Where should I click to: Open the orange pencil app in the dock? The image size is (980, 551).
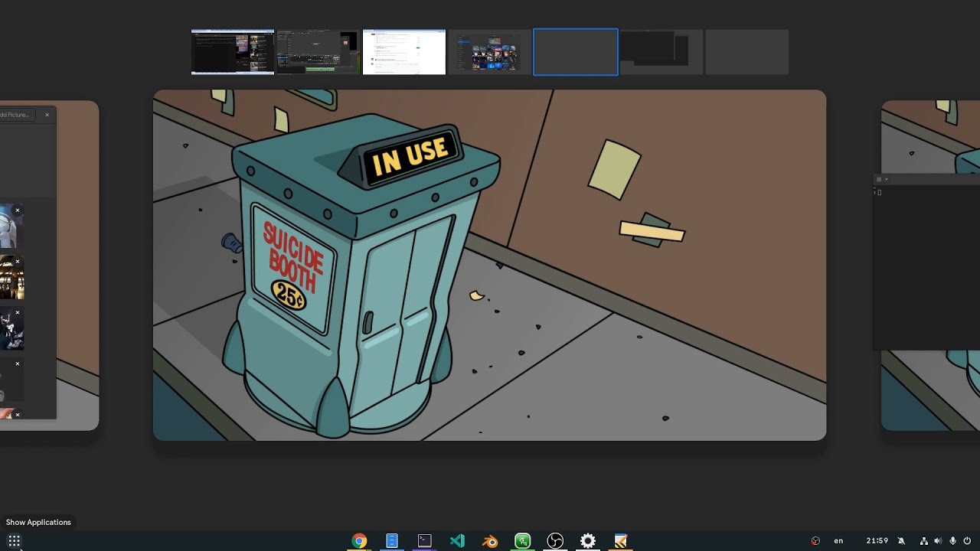coord(621,541)
